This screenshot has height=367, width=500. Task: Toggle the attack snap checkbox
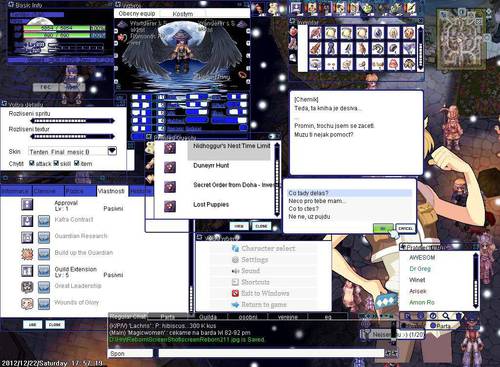[32, 163]
